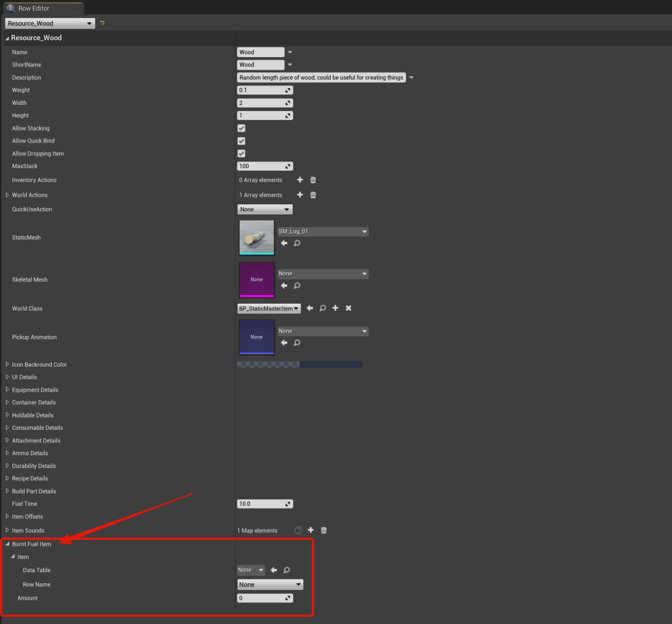Open the Row Name dropdown
672x624 pixels.
[x=270, y=585]
